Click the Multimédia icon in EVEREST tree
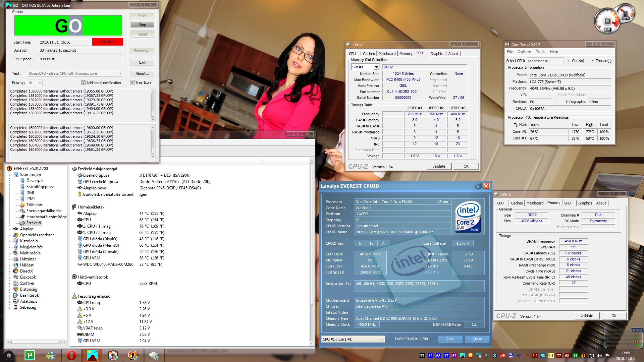 pos(15,253)
